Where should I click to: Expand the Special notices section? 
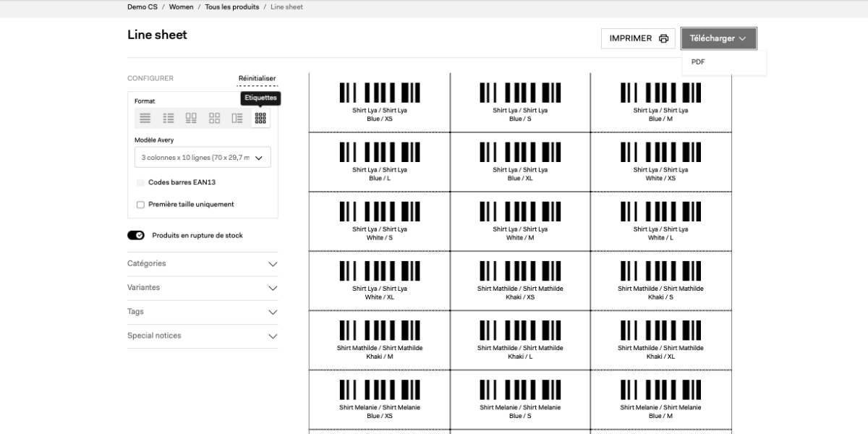(x=203, y=336)
